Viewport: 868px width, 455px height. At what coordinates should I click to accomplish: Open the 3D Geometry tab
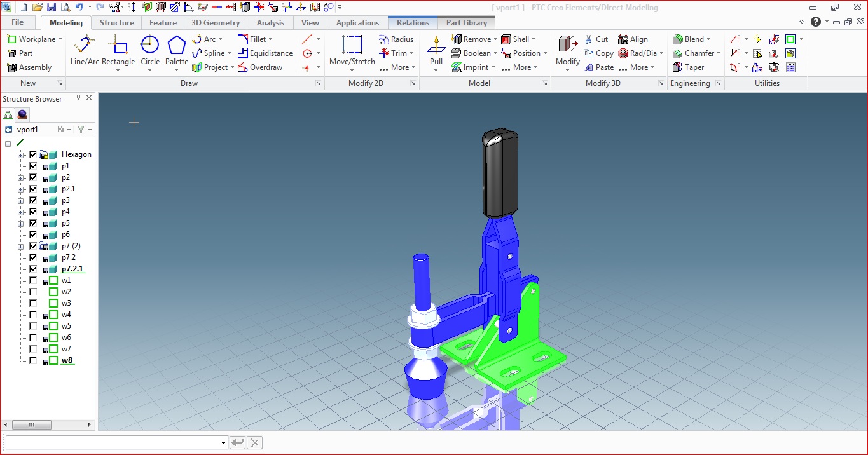click(x=216, y=22)
